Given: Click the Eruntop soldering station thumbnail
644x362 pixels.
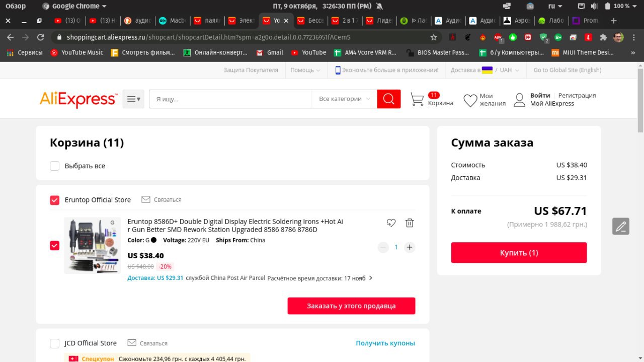Looking at the screenshot, I should 93,246.
